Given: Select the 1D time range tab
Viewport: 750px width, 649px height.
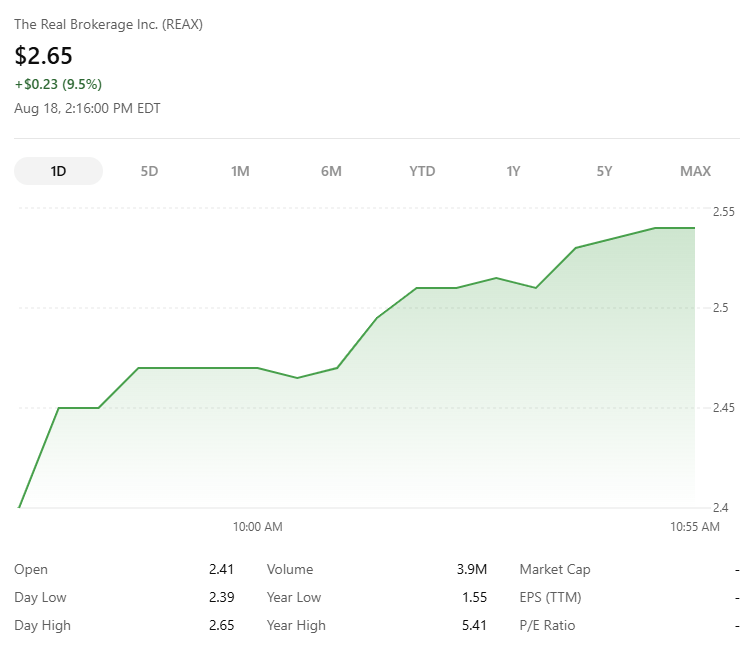Looking at the screenshot, I should [58, 171].
